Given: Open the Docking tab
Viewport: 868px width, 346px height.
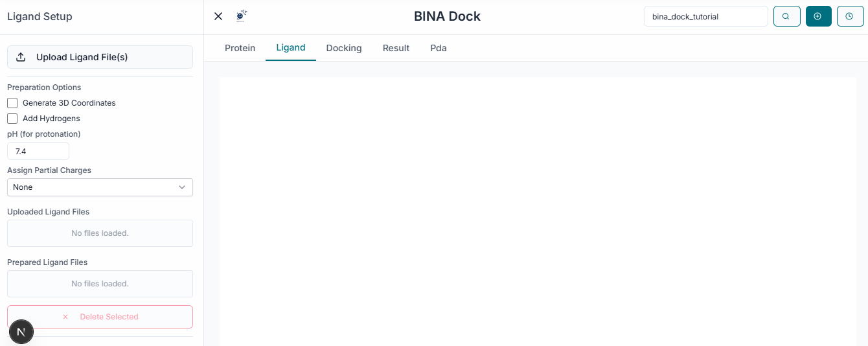Looking at the screenshot, I should 343,48.
